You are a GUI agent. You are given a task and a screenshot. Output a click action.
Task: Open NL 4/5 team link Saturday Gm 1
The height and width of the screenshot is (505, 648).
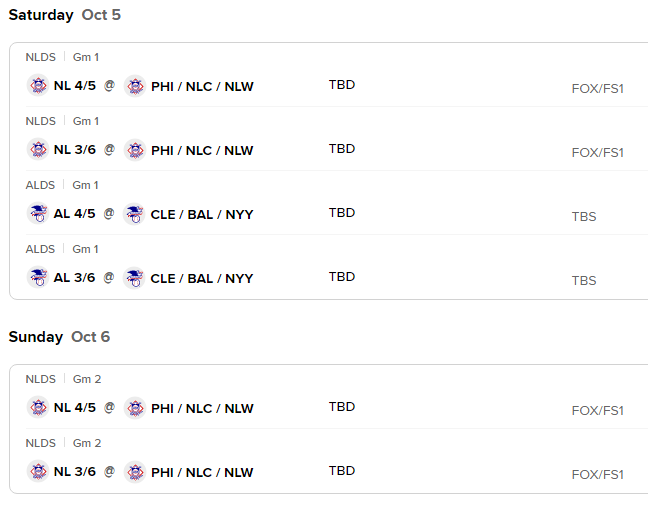(x=75, y=86)
